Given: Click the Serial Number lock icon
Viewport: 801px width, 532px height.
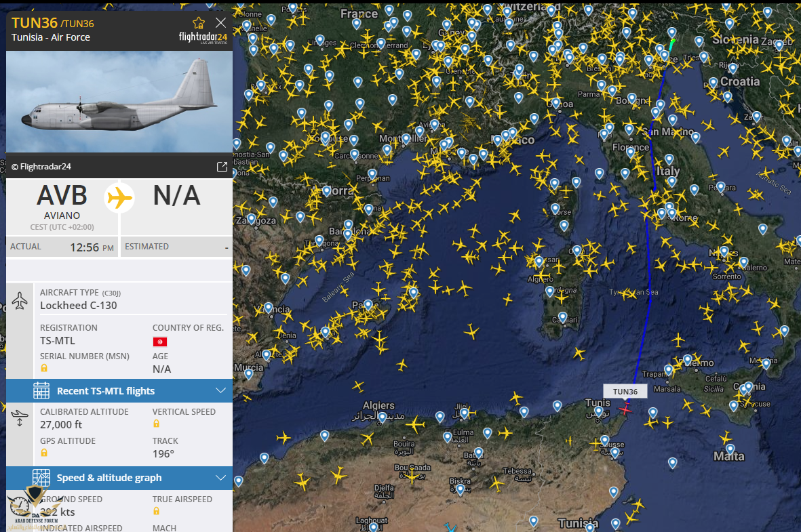Looking at the screenshot, I should coord(44,368).
